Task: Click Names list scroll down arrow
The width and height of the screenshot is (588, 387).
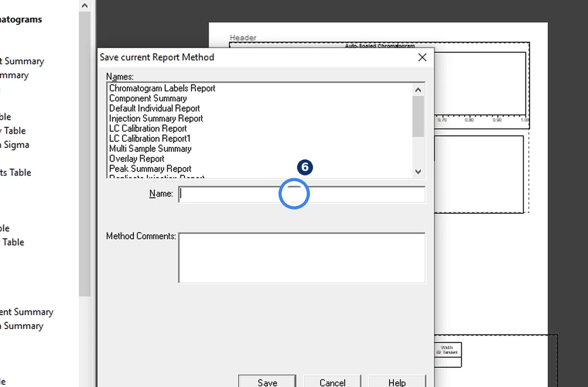Action: click(418, 172)
